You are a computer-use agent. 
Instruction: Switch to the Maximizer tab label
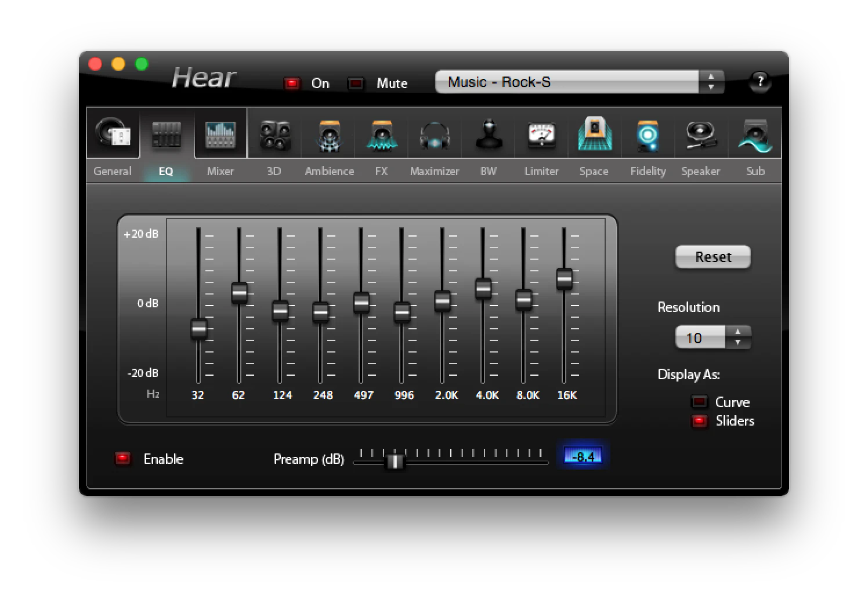[435, 171]
